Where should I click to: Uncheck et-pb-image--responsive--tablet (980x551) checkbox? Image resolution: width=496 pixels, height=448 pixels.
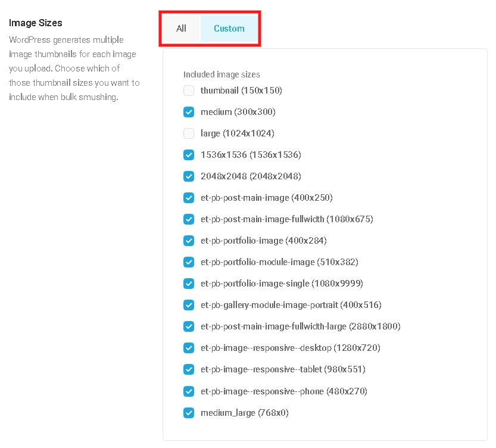(189, 369)
